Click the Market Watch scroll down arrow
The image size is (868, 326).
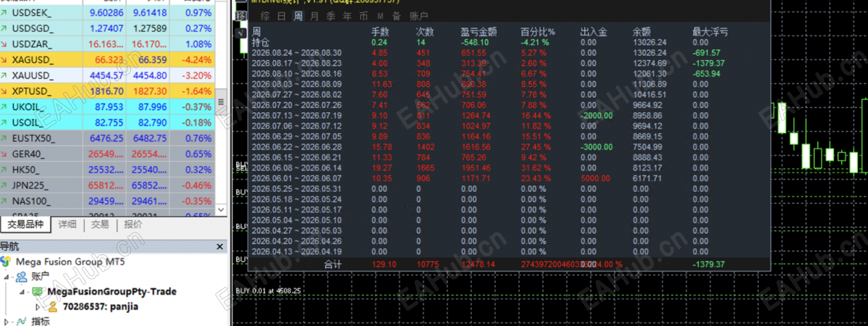[x=220, y=210]
